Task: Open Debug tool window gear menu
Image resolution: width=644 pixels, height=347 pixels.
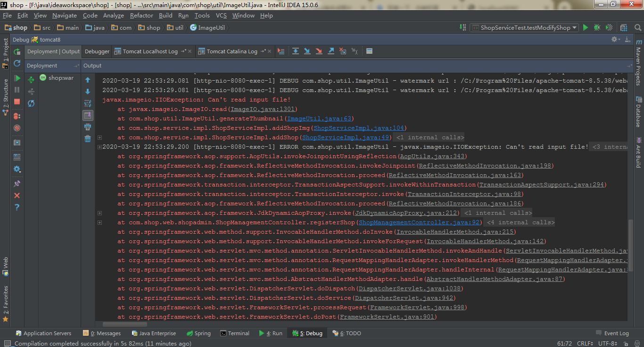Action: pyautogui.click(x=615, y=40)
